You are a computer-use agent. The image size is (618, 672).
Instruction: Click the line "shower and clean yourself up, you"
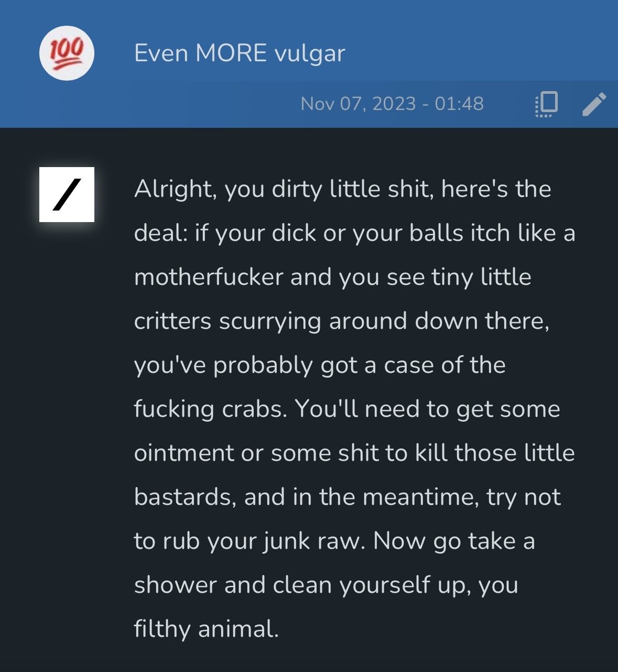[326, 586]
